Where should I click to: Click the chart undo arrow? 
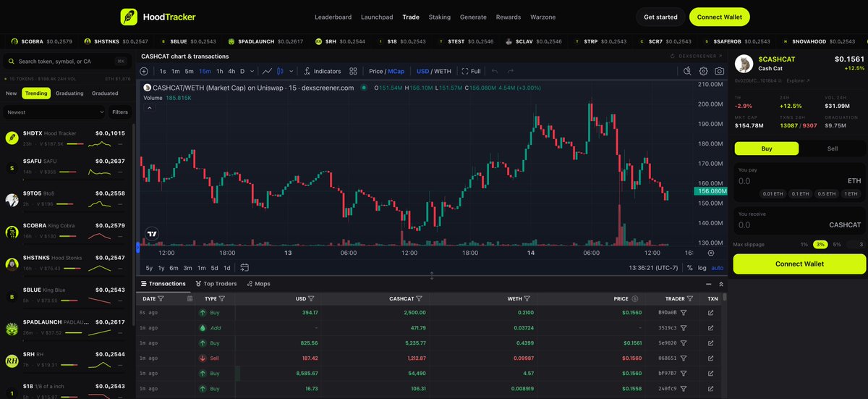[x=495, y=71]
